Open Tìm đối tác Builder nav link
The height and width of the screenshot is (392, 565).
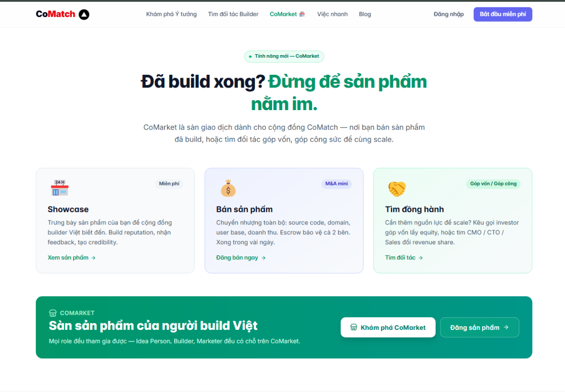[233, 14]
